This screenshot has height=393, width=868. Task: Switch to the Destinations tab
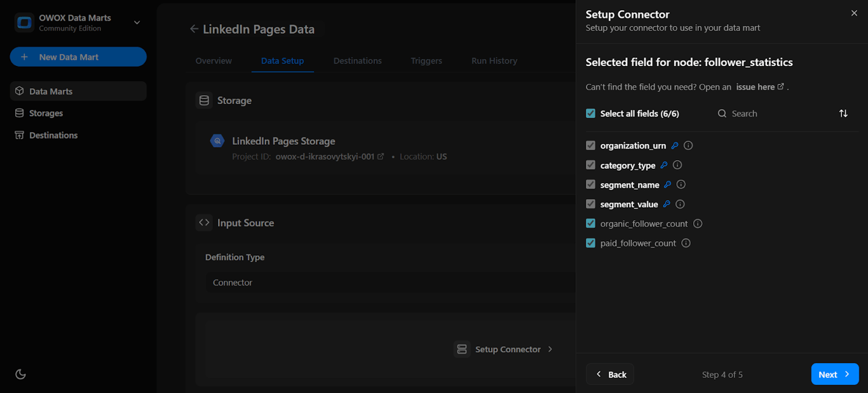pos(358,61)
